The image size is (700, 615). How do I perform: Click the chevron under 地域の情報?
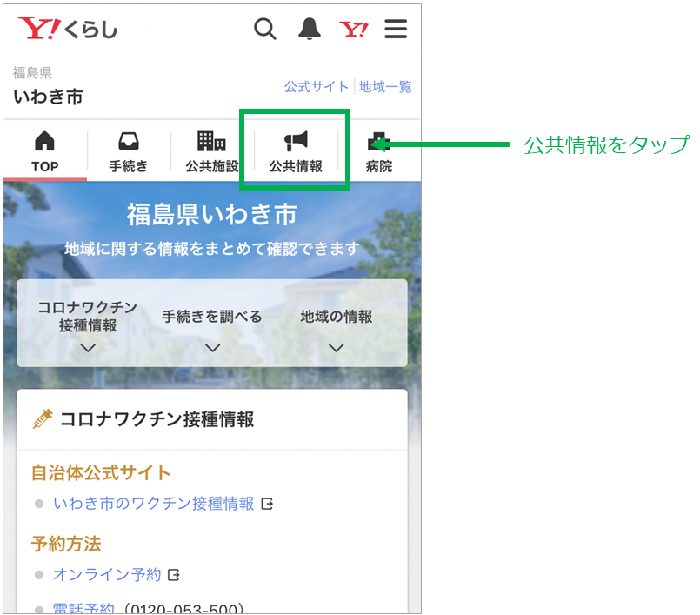click(337, 348)
